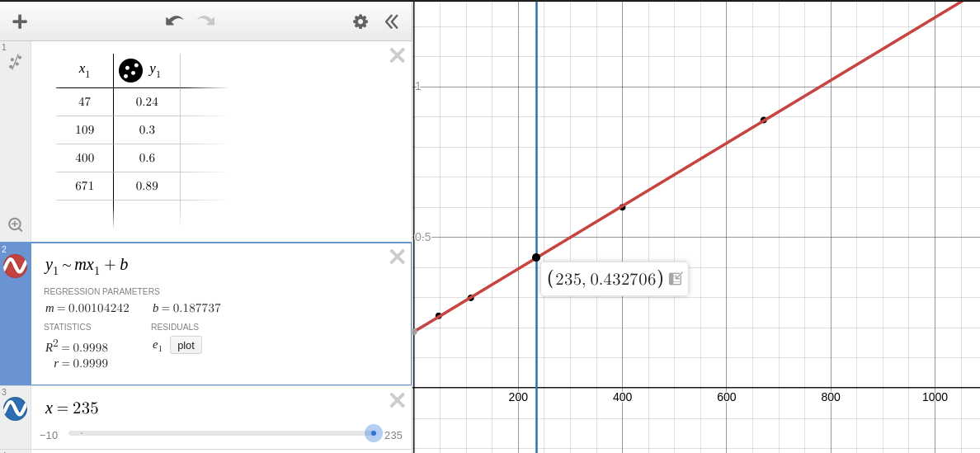Delete the regression expression y1 ~ mx1 + b
This screenshot has height=453, width=980.
tap(398, 256)
